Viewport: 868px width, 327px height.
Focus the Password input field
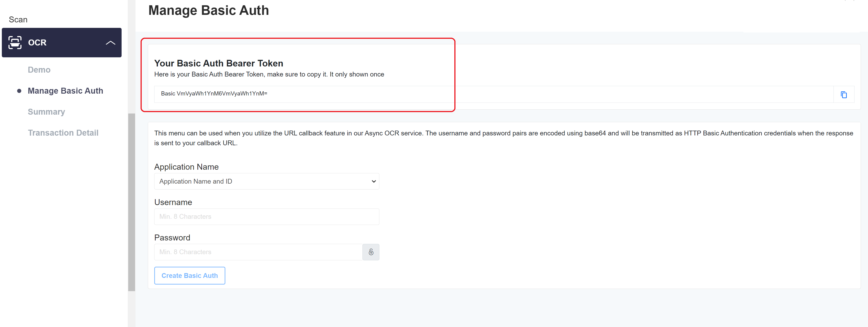tap(258, 252)
